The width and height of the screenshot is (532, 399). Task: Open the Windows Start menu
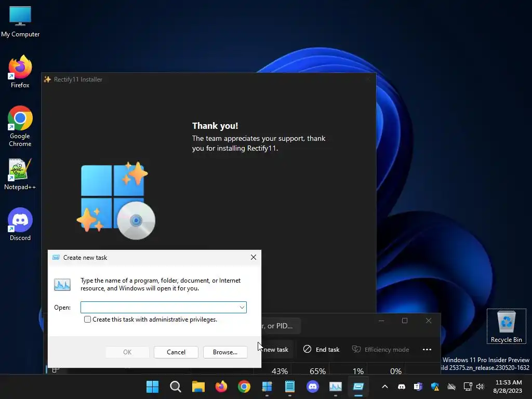point(152,387)
